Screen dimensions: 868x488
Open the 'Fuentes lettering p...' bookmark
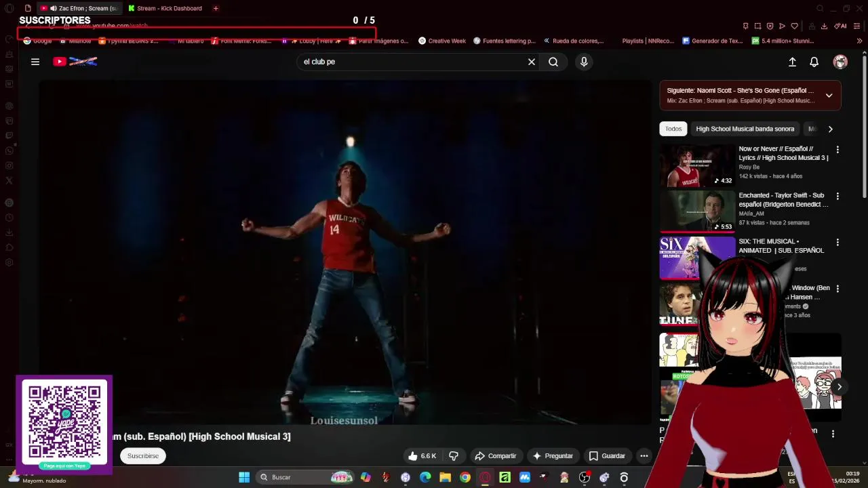pyautogui.click(x=505, y=41)
